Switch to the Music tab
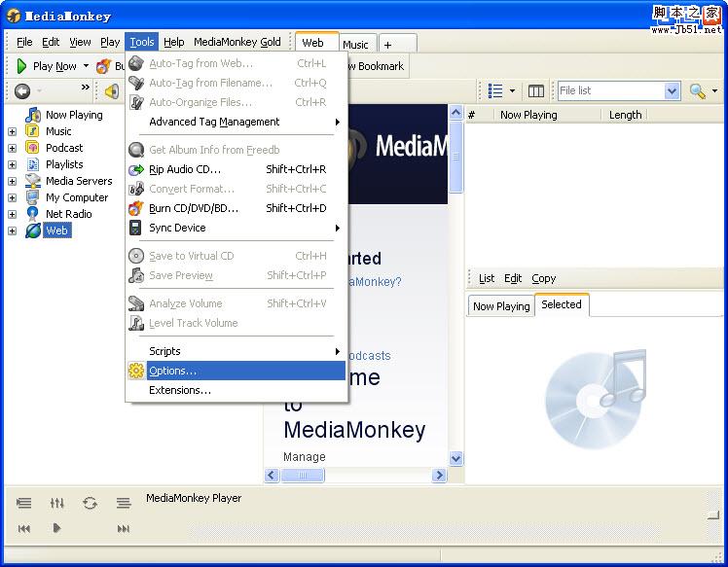Viewport: 728px width, 567px height. [358, 45]
